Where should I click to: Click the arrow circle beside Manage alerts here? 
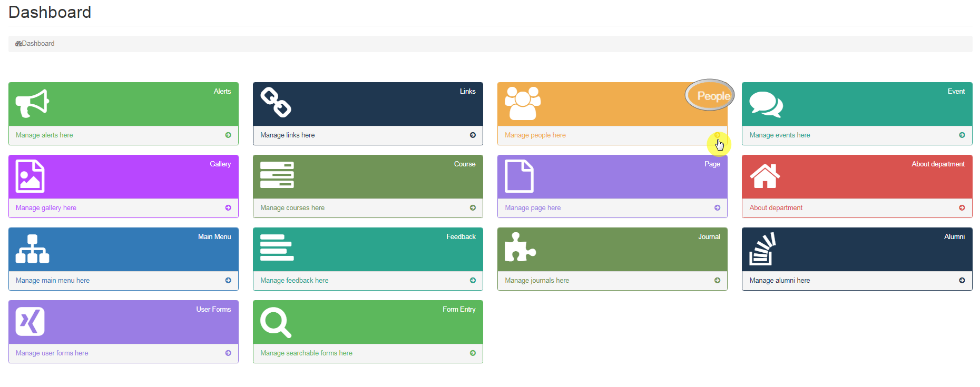click(x=228, y=135)
